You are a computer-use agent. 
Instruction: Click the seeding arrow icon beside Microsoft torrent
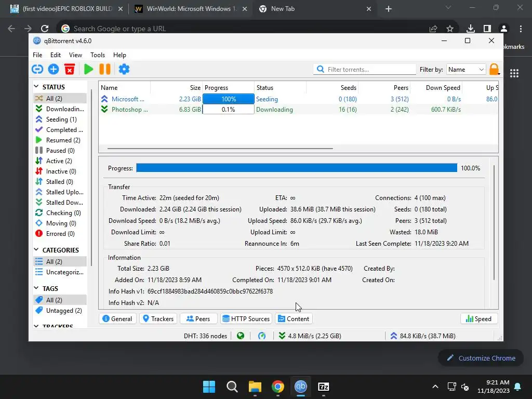pyautogui.click(x=104, y=99)
